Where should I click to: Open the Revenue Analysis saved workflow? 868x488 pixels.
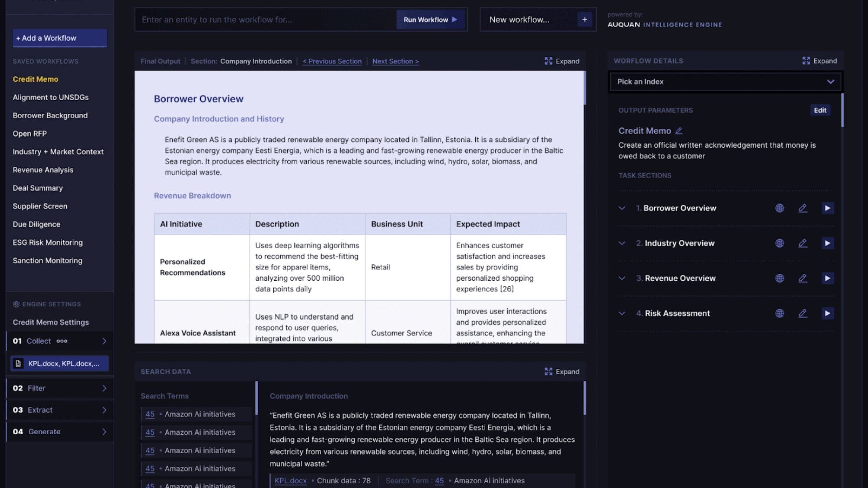pos(43,170)
